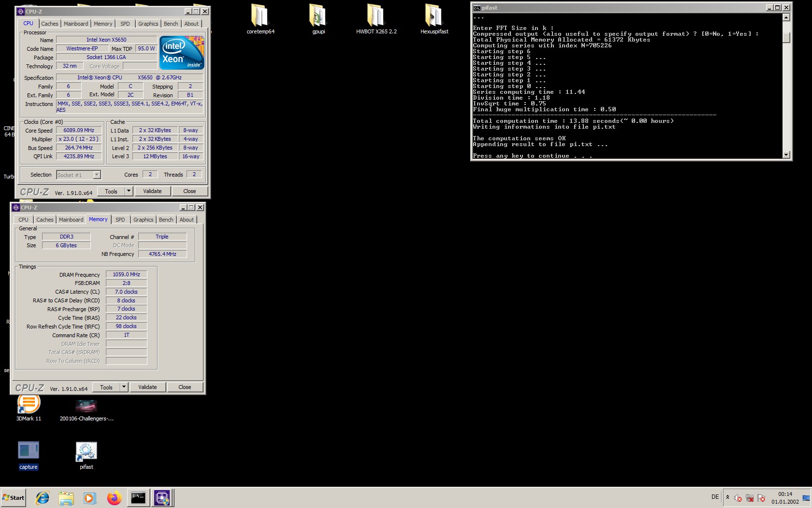Open Internet Explorer from the taskbar
Screen dimensions: 812x508
tap(43, 498)
